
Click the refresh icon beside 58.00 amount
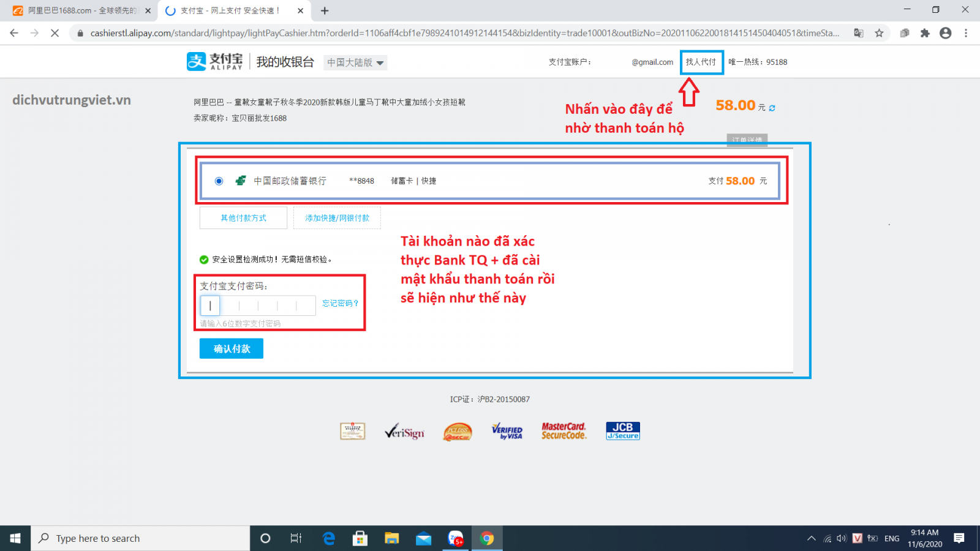[x=772, y=108]
